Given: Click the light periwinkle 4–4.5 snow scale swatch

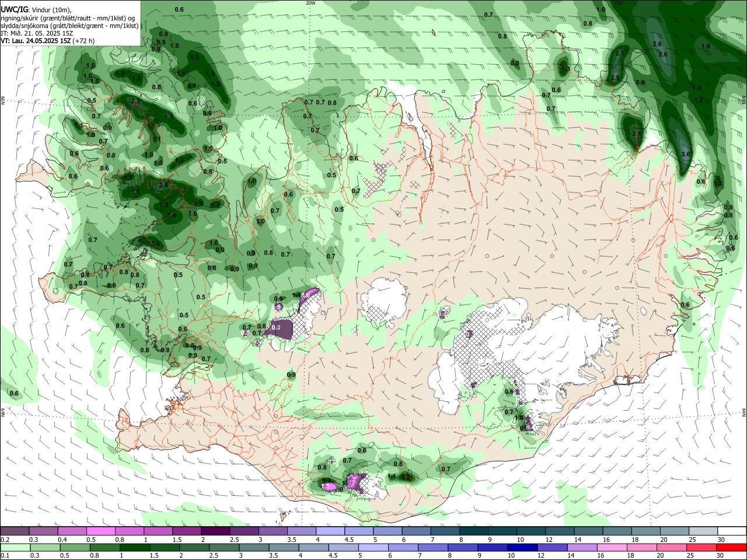Looking at the screenshot, I should tap(331, 531).
